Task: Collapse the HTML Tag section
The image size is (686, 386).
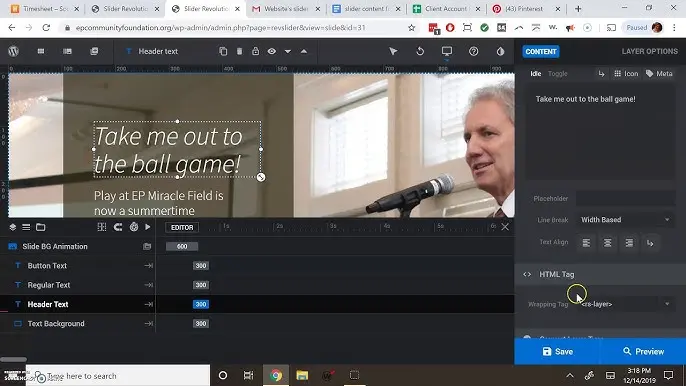Action: [600, 274]
